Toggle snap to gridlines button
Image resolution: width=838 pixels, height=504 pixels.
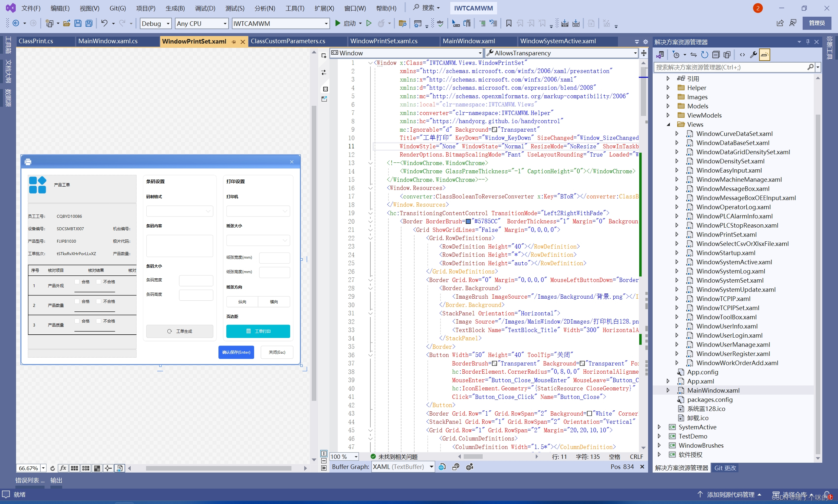[85, 468]
